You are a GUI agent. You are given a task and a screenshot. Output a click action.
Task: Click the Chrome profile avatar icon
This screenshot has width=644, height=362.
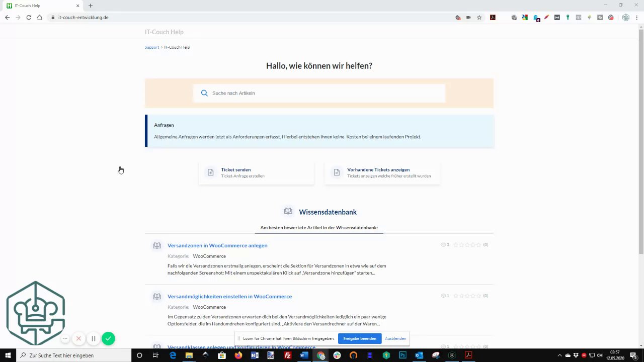click(x=626, y=18)
